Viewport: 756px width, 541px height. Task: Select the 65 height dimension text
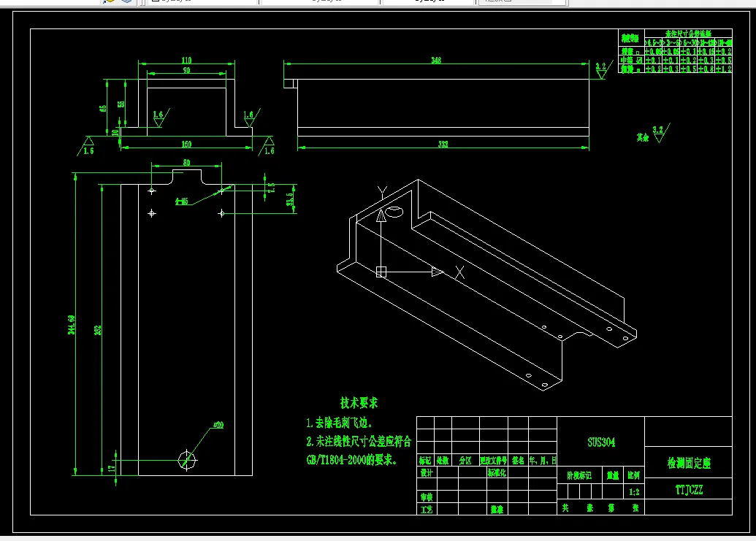pyautogui.click(x=103, y=108)
